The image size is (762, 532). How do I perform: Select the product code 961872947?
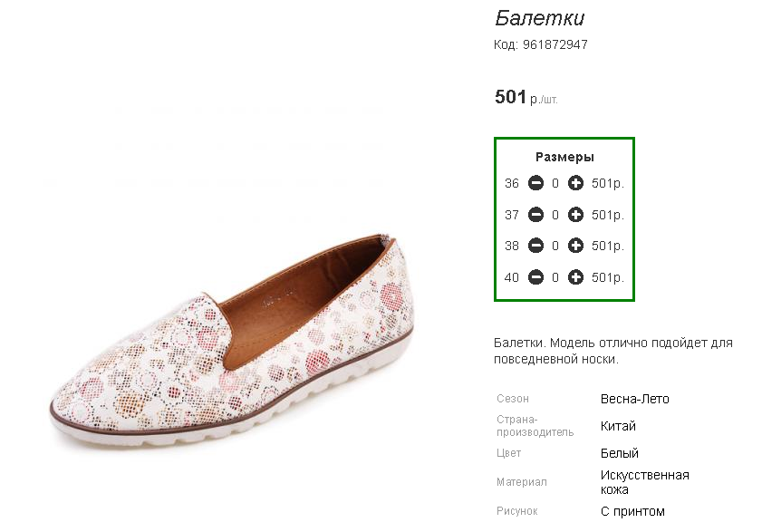coord(555,44)
